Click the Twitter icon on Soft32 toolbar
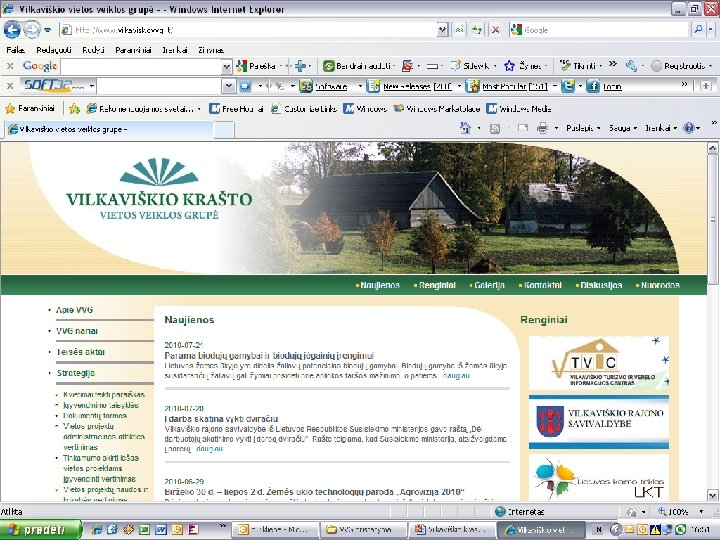The width and height of the screenshot is (720, 540). 568,86
